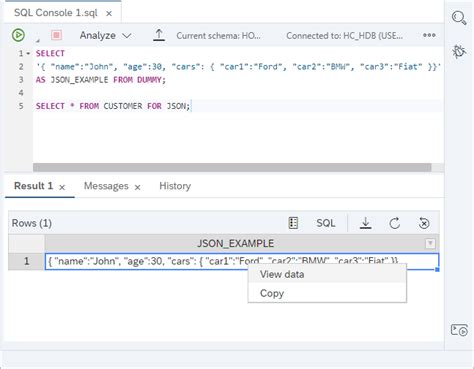The width and height of the screenshot is (474, 369).
Task: Open the run console icon at sidebar bottom
Action: [459, 330]
